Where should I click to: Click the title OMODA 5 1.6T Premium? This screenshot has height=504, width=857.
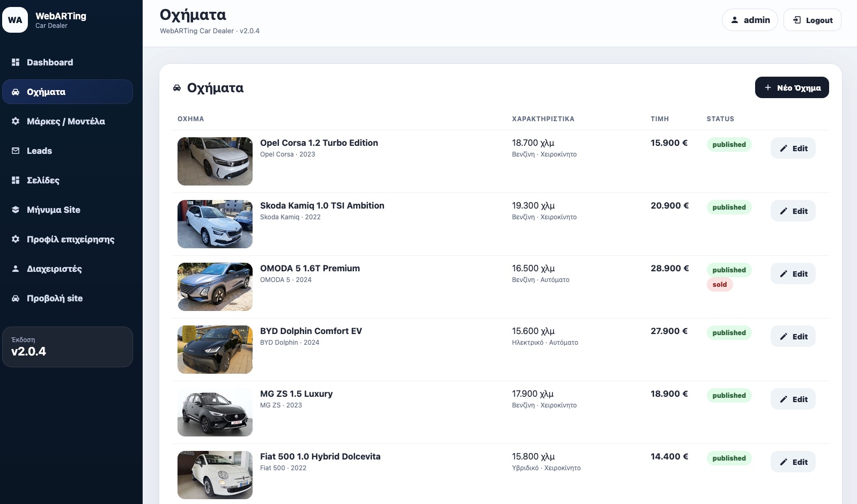(x=310, y=268)
